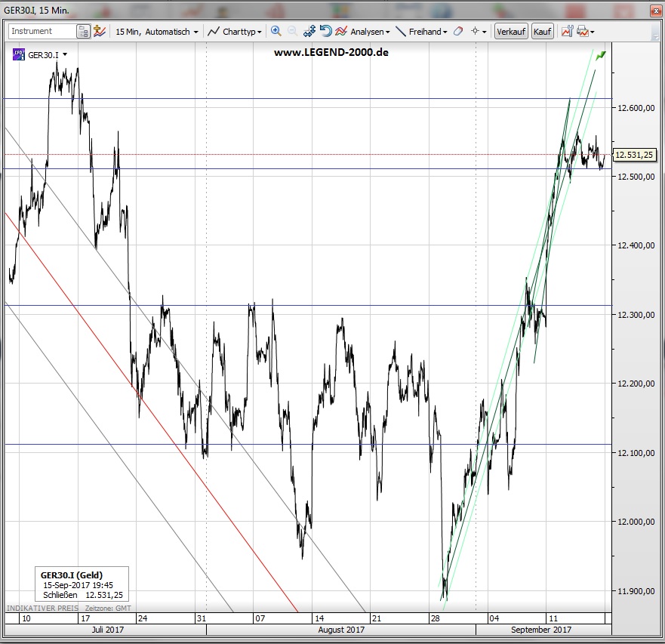Click the 12.600,00 price axis label
This screenshot has width=665, height=644.
tap(636, 108)
